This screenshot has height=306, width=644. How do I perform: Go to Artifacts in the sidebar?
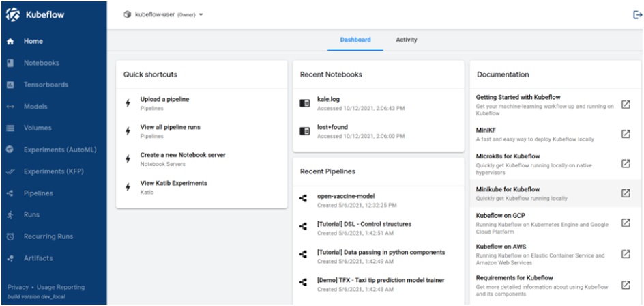pyautogui.click(x=38, y=258)
